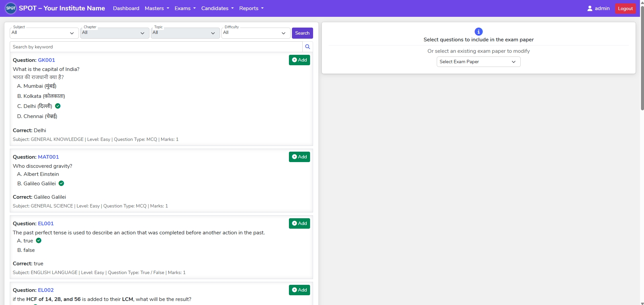The image size is (644, 305).
Task: Open the GK001 question link
Action: point(46,60)
